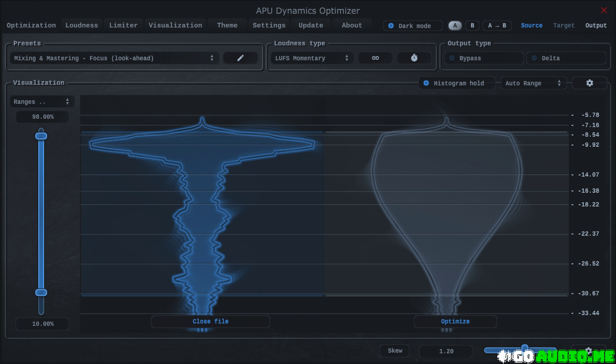Screen dimensions: 616x364
Task: Select state A
Action: tap(455, 26)
